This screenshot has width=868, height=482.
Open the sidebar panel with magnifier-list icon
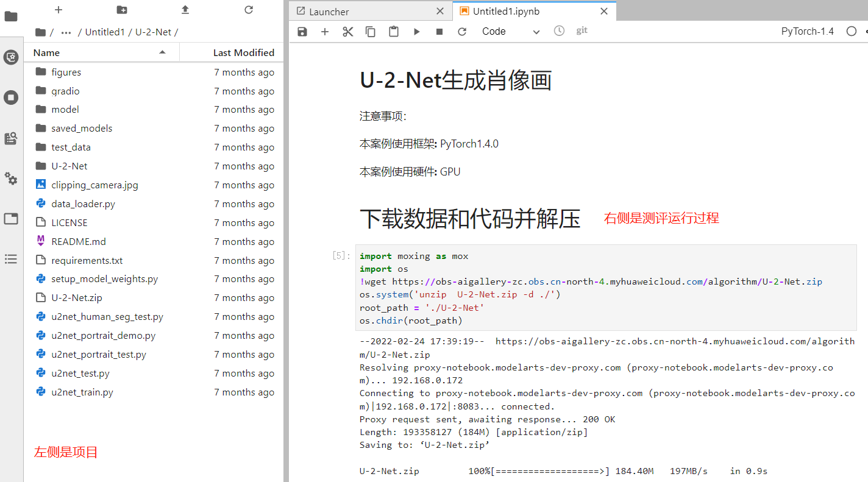point(11,138)
